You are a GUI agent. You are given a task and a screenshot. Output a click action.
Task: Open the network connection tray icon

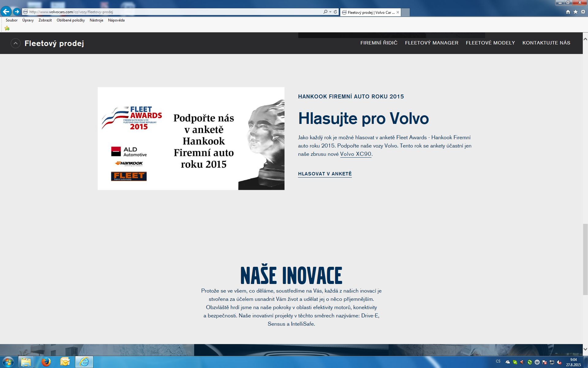tap(552, 362)
